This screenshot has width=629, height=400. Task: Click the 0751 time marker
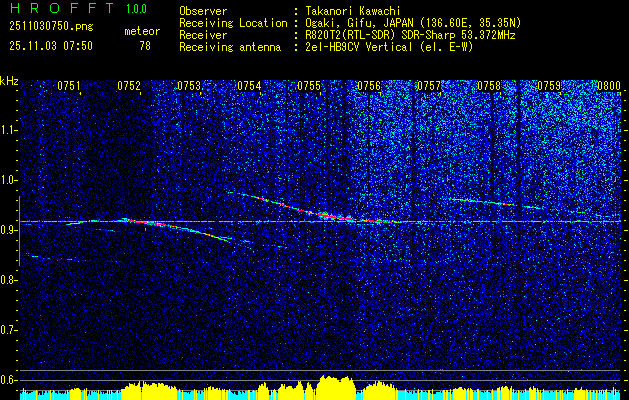(69, 86)
